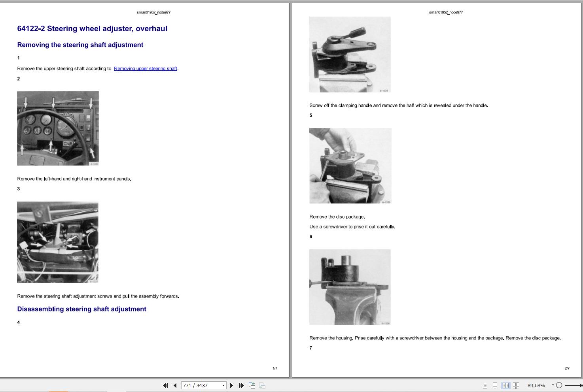Viewport: 583px width, 392px height.
Task: Open the Removing upper steering shaft link
Action: coord(146,68)
